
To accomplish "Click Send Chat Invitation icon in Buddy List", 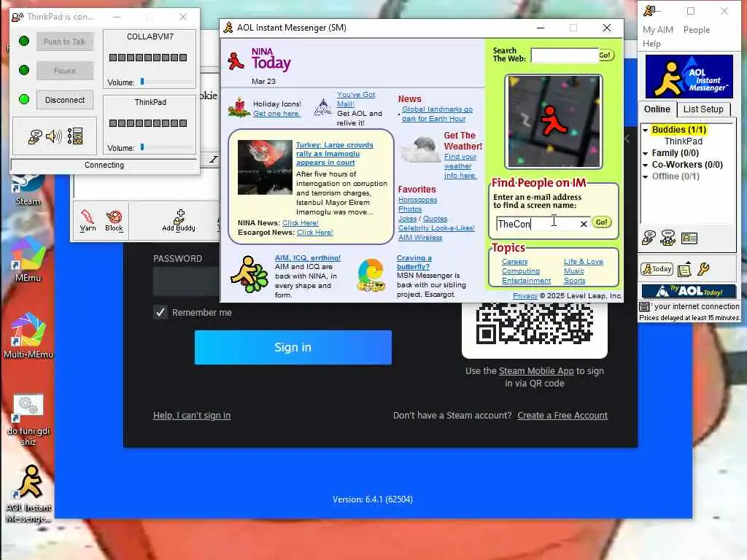I will [x=668, y=237].
